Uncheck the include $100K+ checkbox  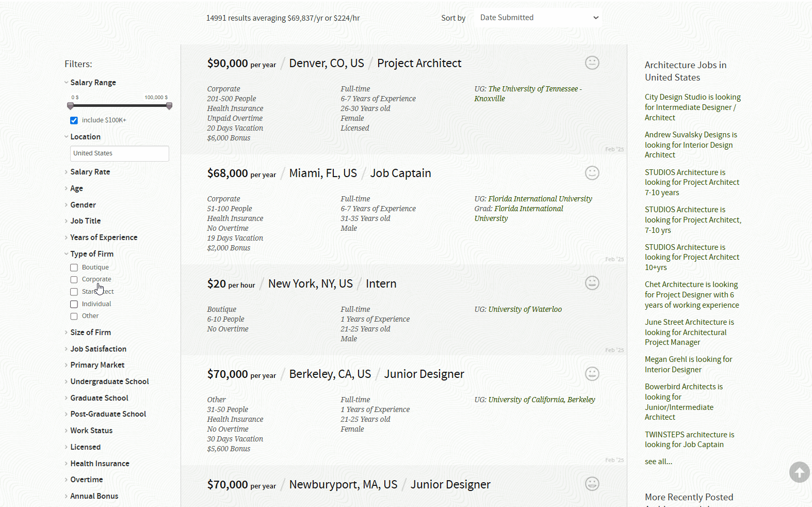pos(74,120)
